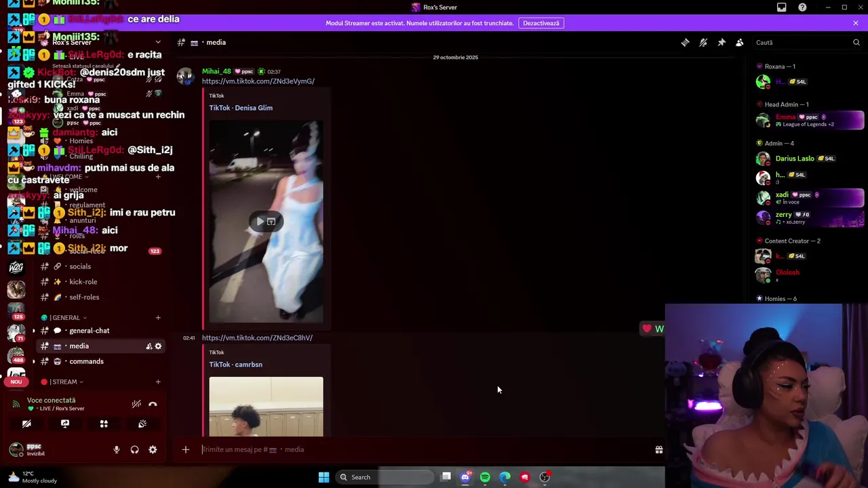Open the 'TikTok · Denisa Glim' embed title
This screenshot has width=868, height=488.
point(241,108)
